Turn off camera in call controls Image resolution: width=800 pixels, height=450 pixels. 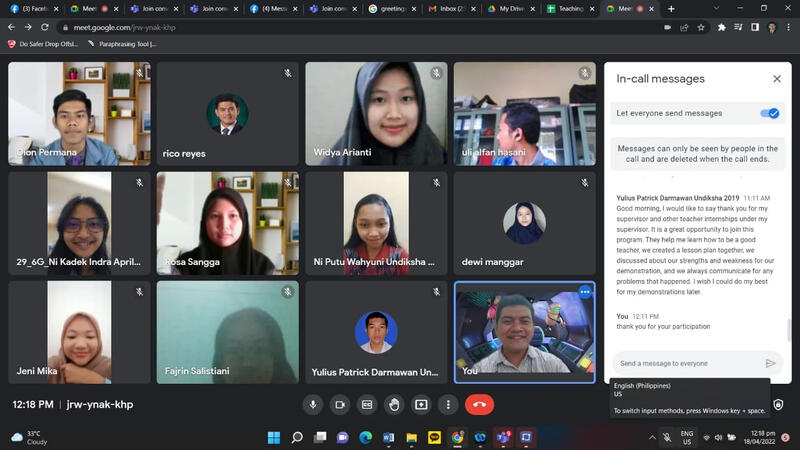340,404
